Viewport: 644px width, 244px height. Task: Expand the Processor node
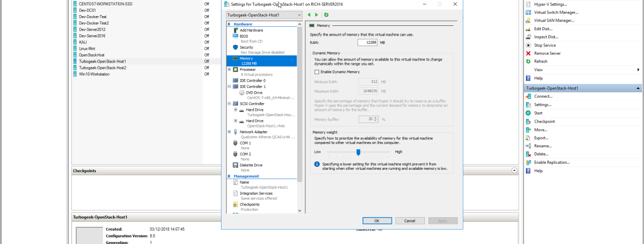tap(229, 69)
